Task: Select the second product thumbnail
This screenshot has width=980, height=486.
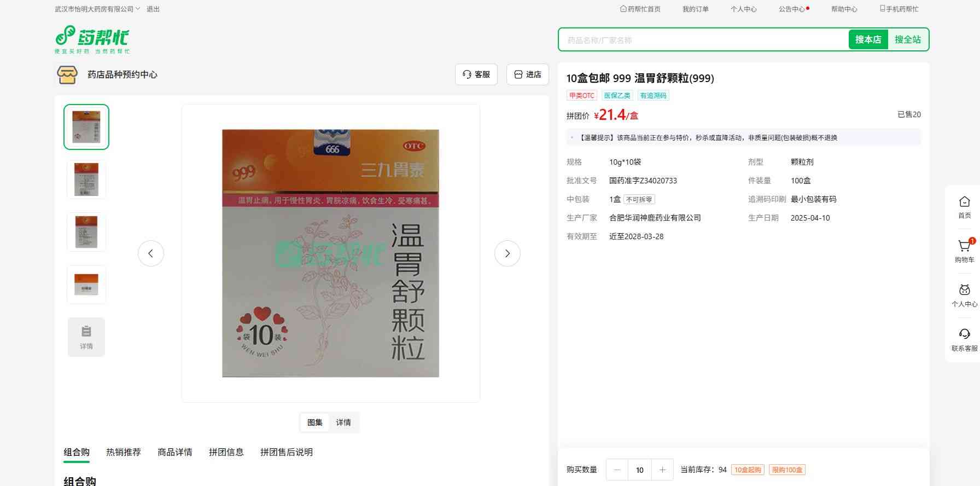Action: point(86,180)
